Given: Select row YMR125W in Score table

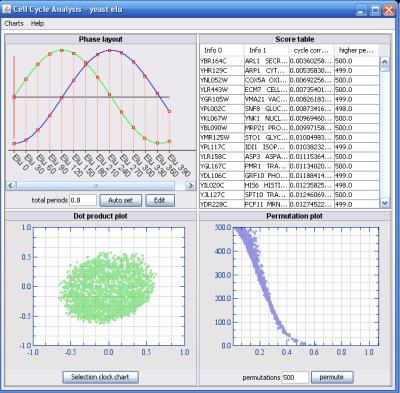Looking at the screenshot, I should tap(289, 137).
